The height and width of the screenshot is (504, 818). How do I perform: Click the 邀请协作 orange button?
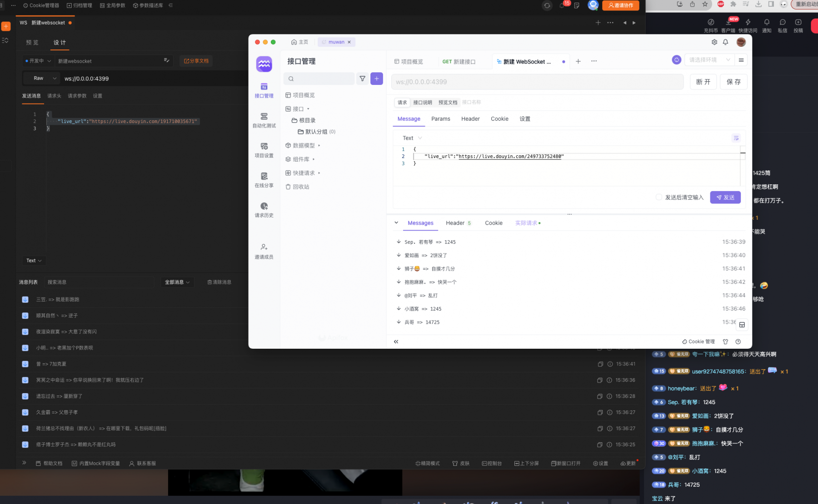coord(621,5)
